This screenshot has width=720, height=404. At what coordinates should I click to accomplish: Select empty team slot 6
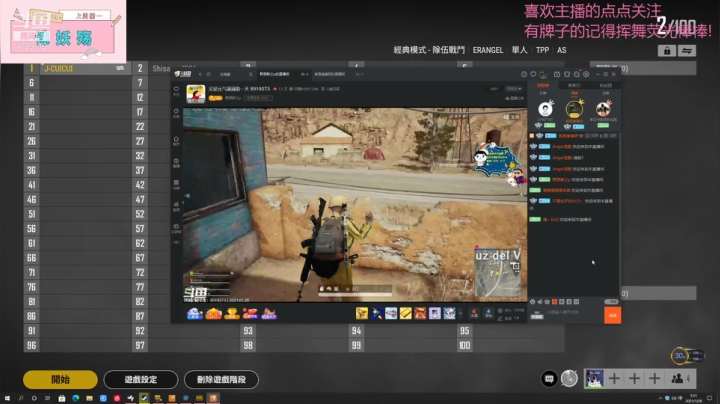77,83
